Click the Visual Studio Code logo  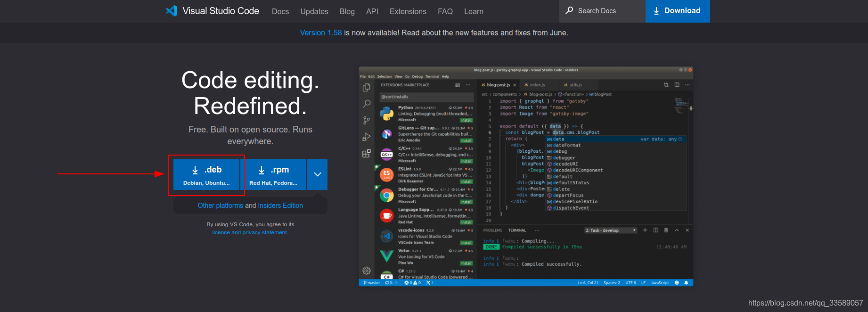coord(213,11)
